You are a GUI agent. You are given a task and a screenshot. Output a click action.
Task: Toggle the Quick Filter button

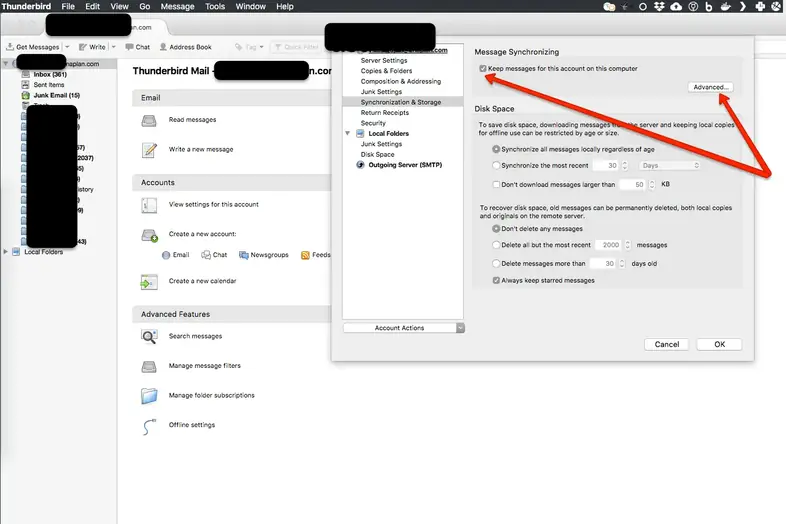click(296, 47)
